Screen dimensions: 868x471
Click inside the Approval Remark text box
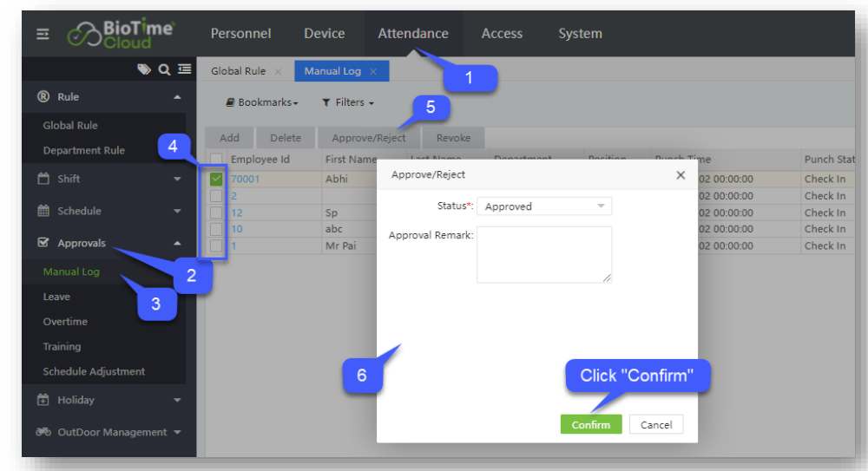[544, 254]
